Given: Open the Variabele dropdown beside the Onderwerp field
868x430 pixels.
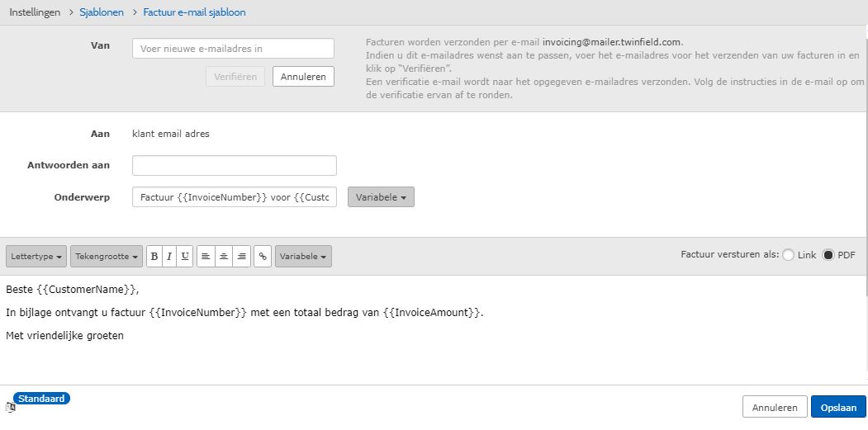Looking at the screenshot, I should click(381, 197).
